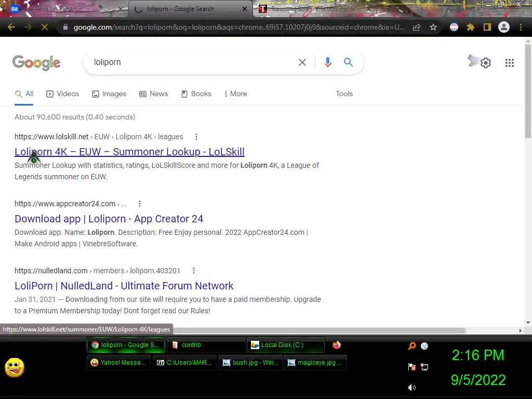Toggle the Chrome side panel icon
Viewport: 532px width, 399px height.
point(487,27)
